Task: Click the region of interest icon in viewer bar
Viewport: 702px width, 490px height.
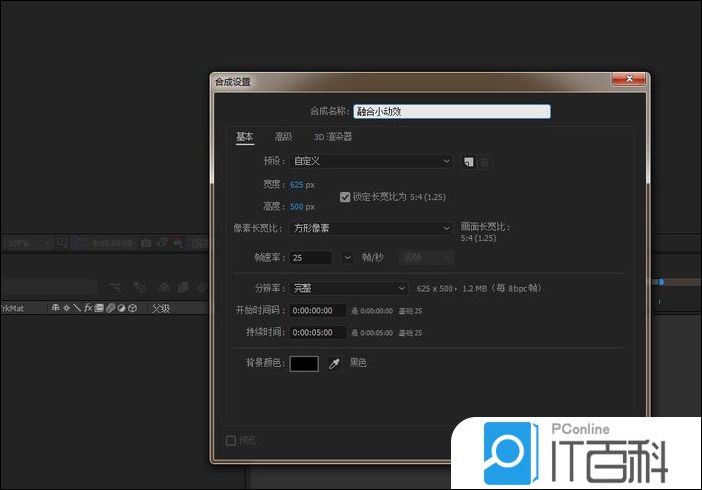Action: [62, 243]
